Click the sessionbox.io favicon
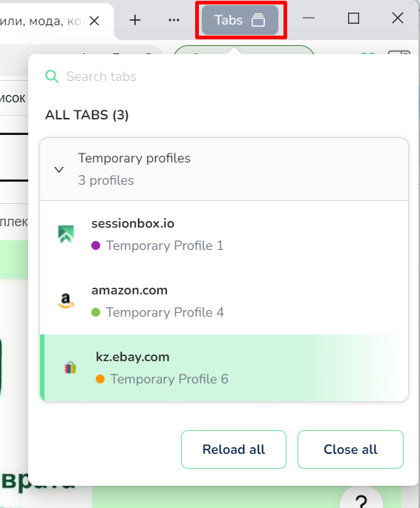The width and height of the screenshot is (420, 508). (66, 234)
